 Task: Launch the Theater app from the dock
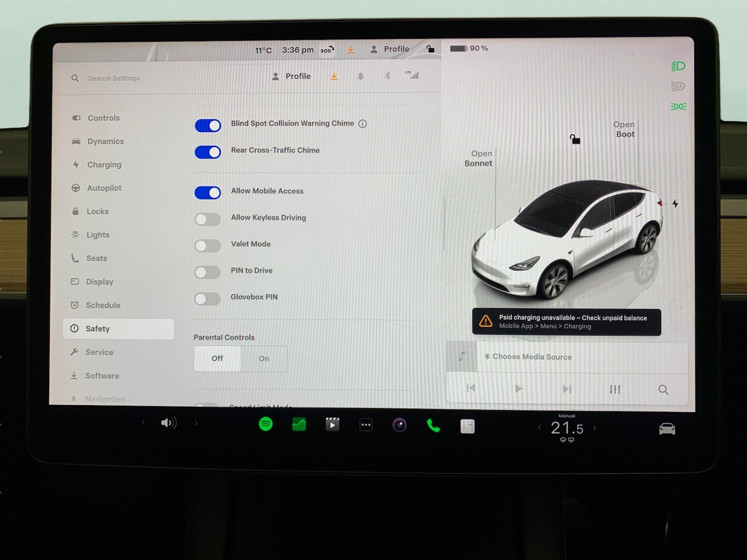coord(333,424)
